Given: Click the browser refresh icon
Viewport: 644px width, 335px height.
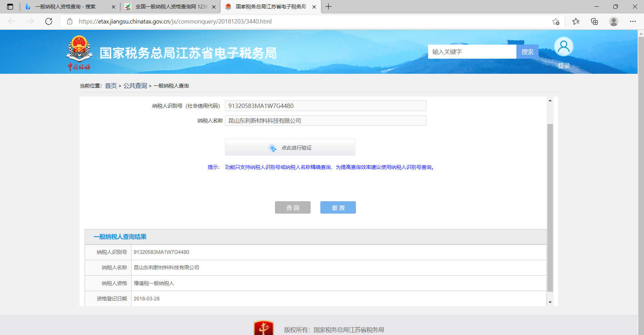Looking at the screenshot, I should point(49,21).
